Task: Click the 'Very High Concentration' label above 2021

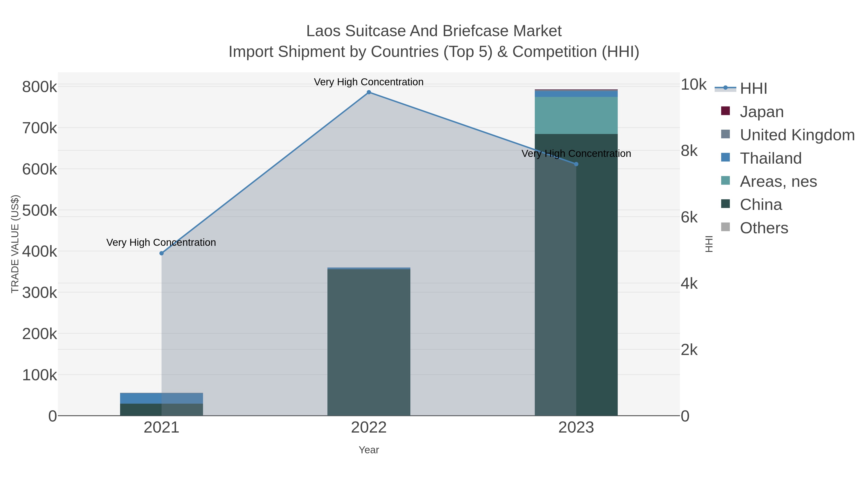Action: tap(161, 242)
